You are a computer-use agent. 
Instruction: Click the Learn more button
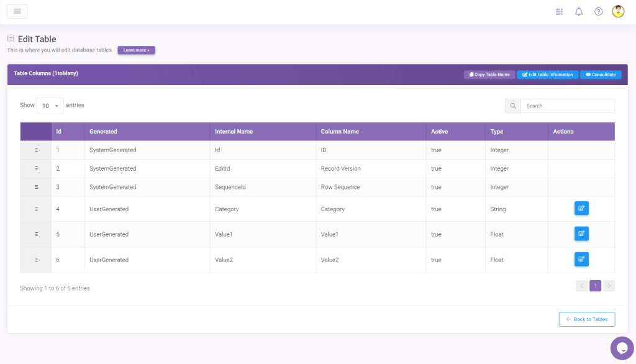click(x=136, y=50)
